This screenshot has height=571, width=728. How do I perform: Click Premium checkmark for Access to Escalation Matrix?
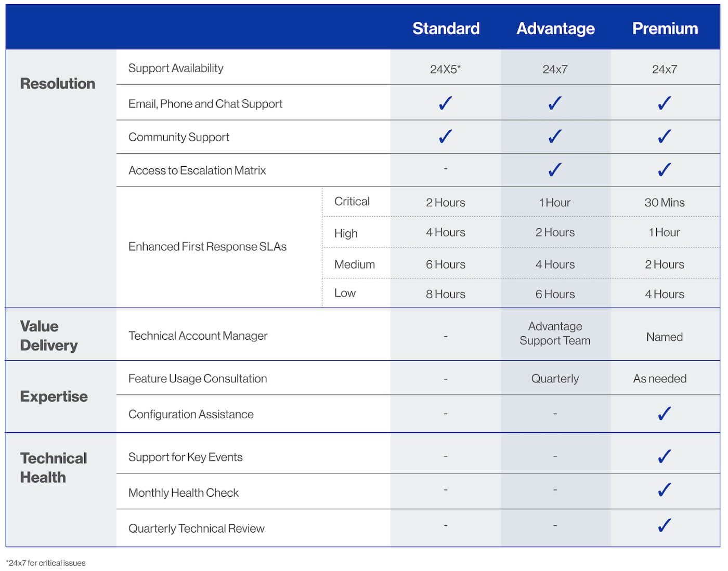coord(665,170)
